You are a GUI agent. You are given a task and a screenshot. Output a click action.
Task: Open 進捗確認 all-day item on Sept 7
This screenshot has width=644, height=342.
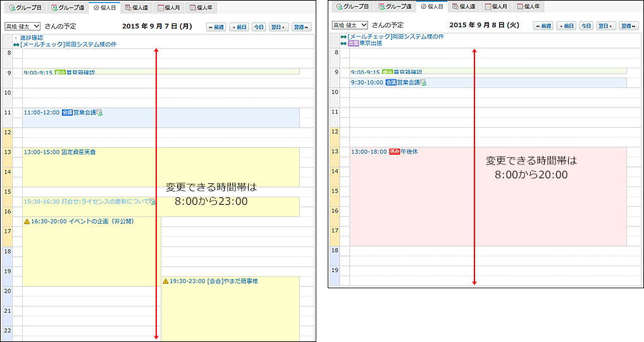pyautogui.click(x=32, y=38)
